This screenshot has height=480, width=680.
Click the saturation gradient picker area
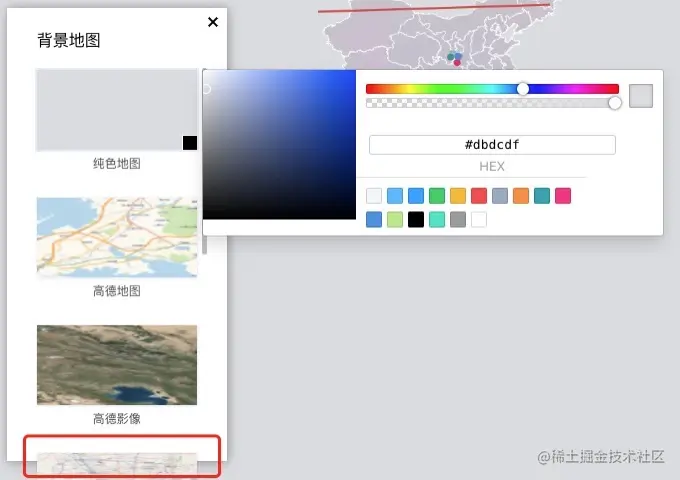[279, 144]
